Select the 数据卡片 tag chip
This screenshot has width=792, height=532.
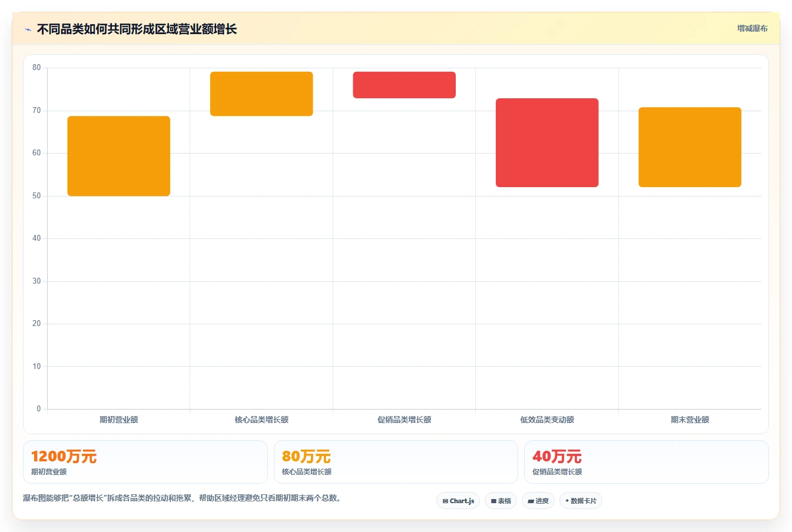[x=581, y=501]
